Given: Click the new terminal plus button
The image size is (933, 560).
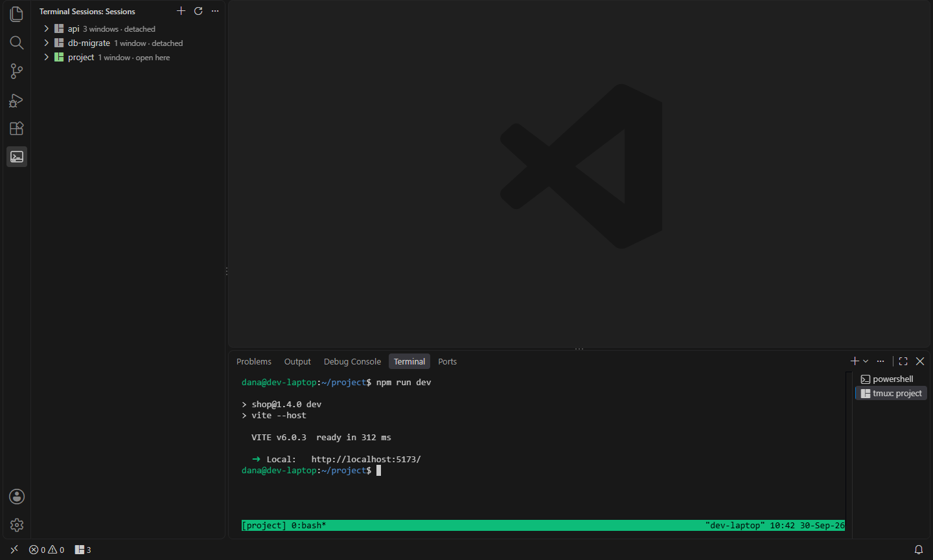Looking at the screenshot, I should (x=855, y=361).
